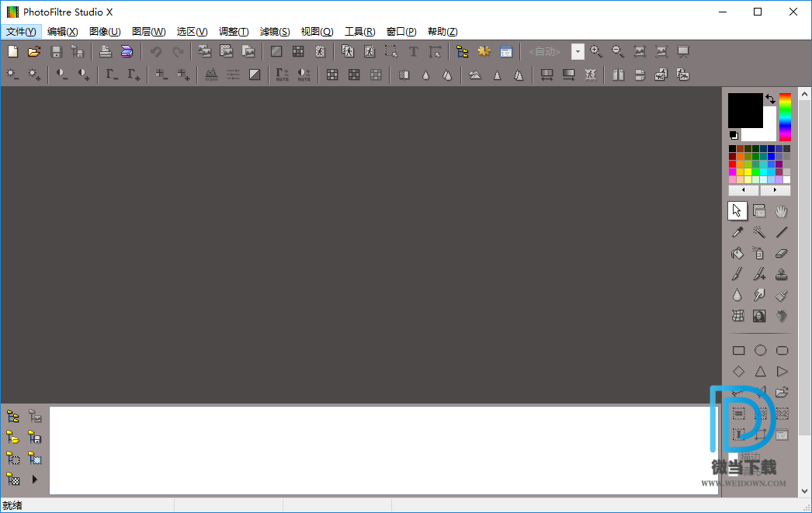Click the Scanner import icon
Image resolution: width=812 pixels, height=513 pixels.
127,51
